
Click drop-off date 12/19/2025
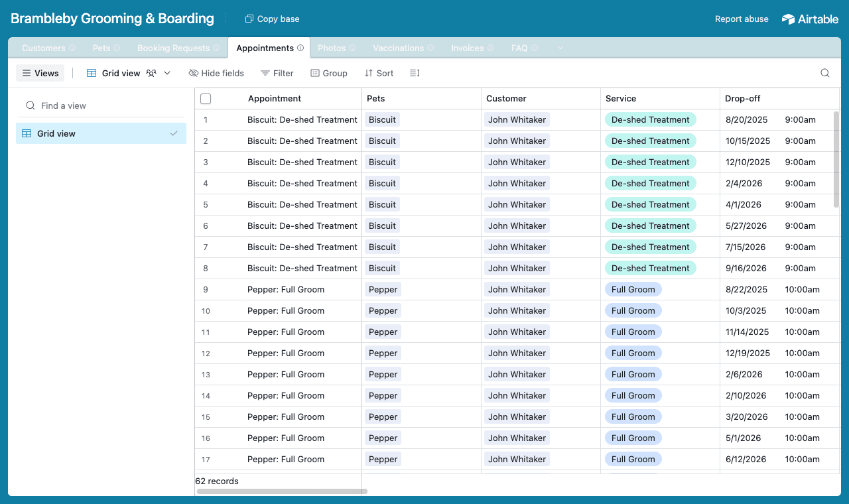click(748, 353)
